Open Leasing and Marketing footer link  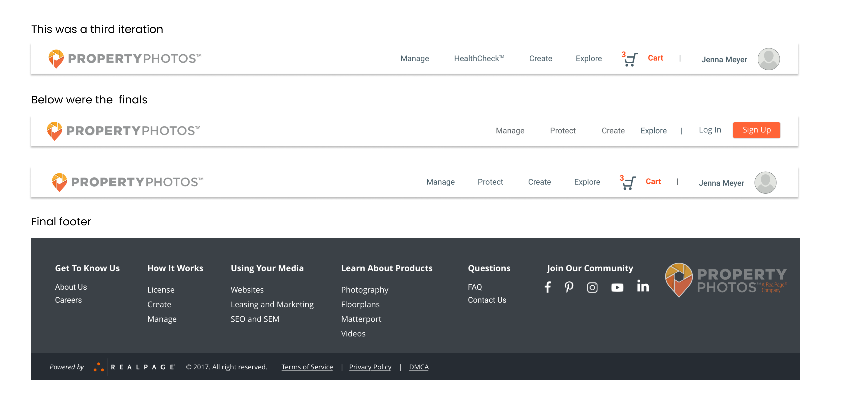click(x=272, y=305)
